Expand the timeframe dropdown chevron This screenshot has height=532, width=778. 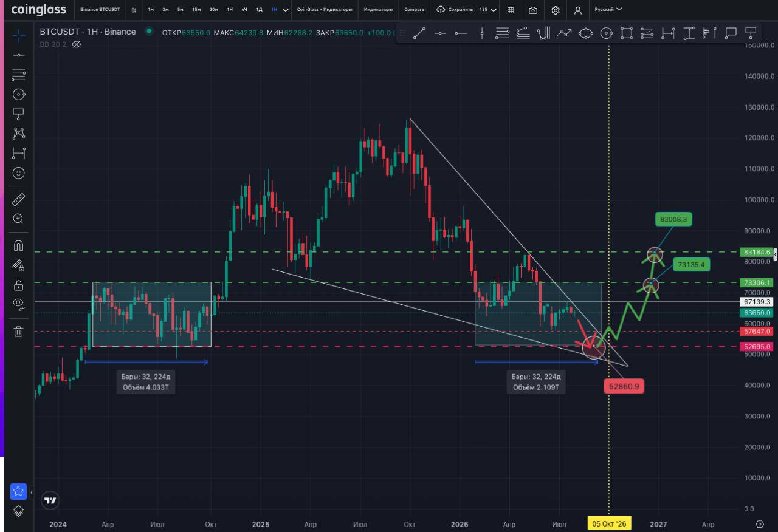[x=286, y=10]
